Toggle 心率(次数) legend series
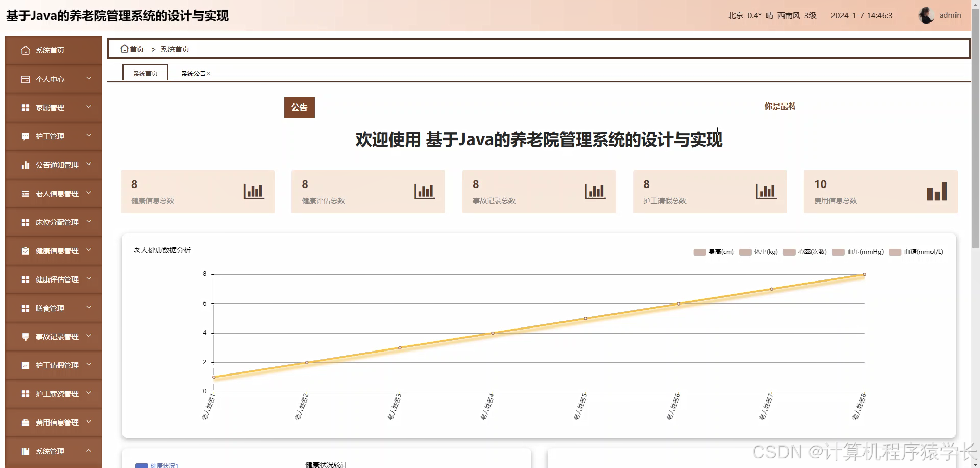The image size is (980, 468). click(x=805, y=252)
